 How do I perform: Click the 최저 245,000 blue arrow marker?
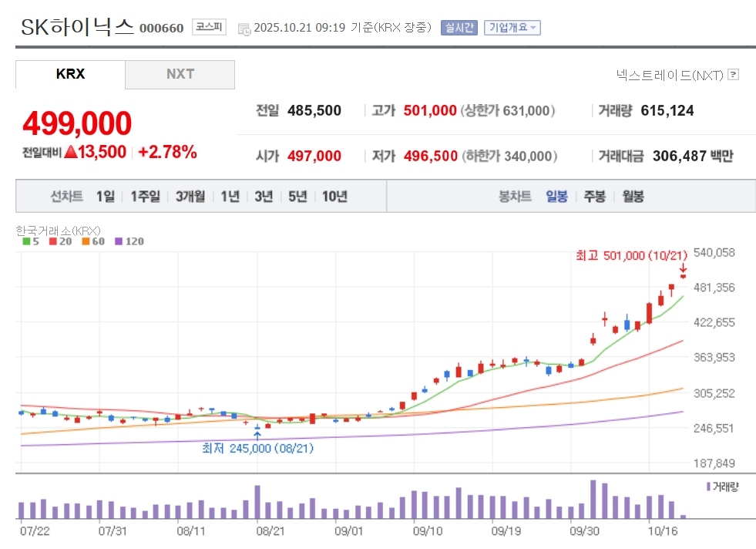click(x=257, y=436)
